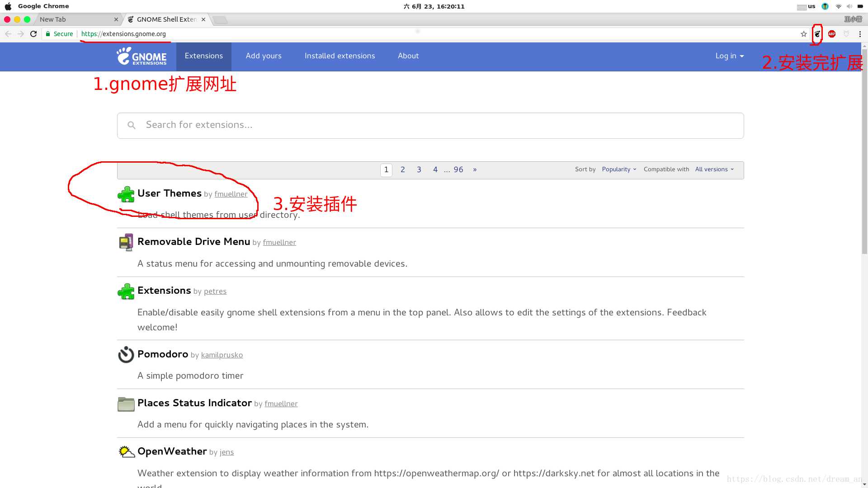This screenshot has height=488, width=868.
Task: Visit author kamilprusko's profile
Action: point(222,355)
